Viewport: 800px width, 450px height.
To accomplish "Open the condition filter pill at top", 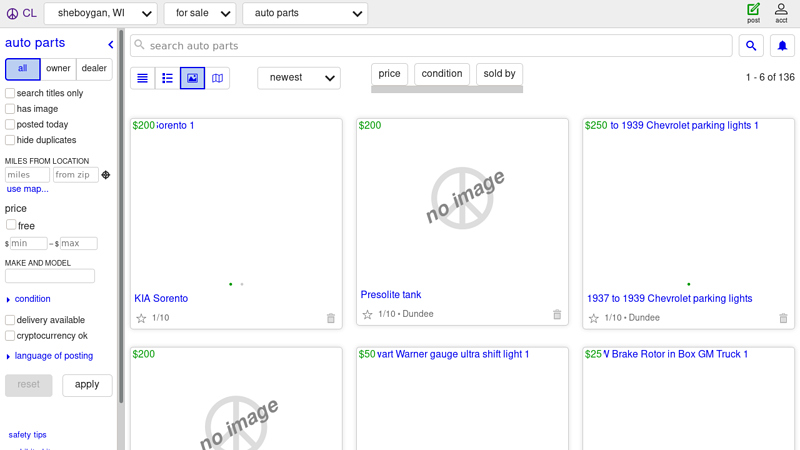I will (442, 74).
